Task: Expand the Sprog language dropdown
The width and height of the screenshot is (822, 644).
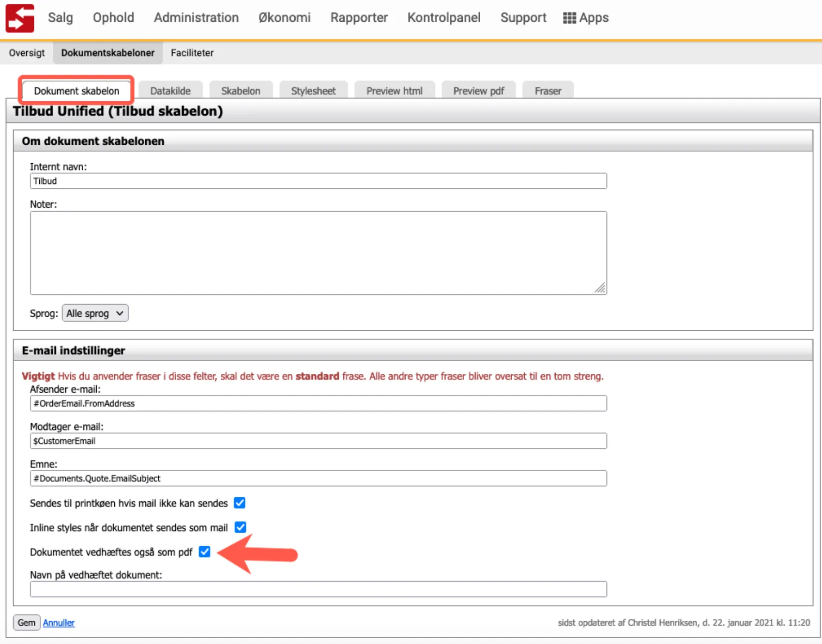Action: [95, 313]
